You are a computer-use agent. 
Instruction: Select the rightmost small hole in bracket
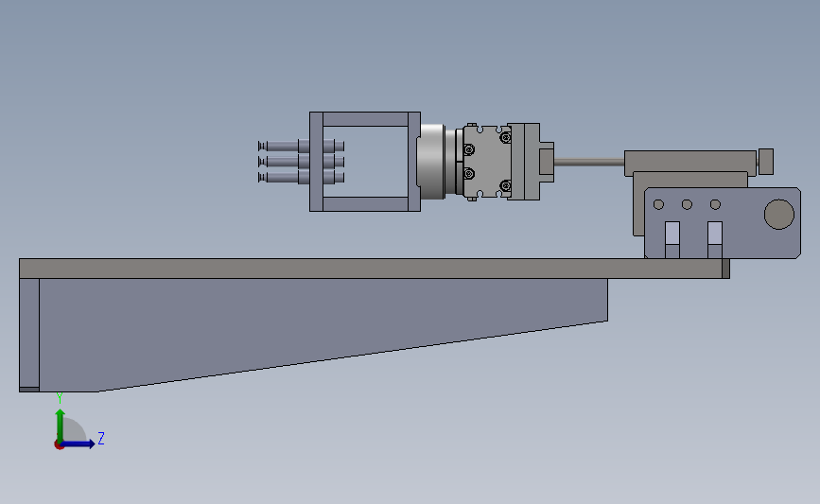tap(715, 204)
